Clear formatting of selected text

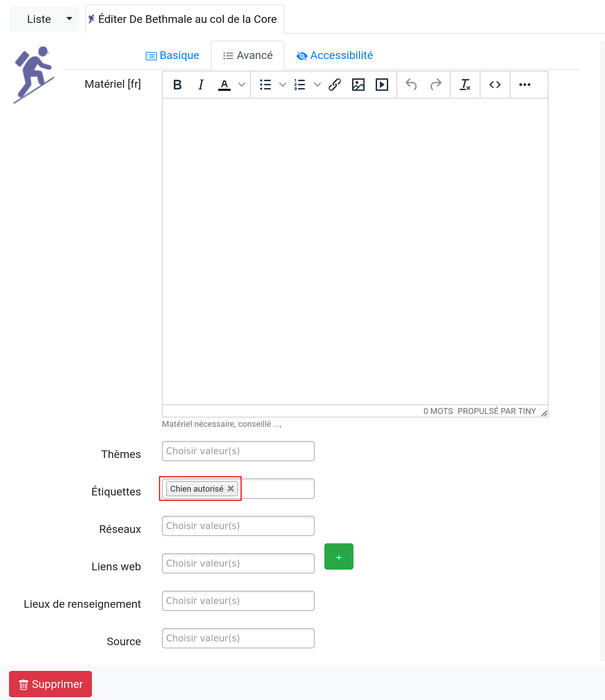pos(465,85)
